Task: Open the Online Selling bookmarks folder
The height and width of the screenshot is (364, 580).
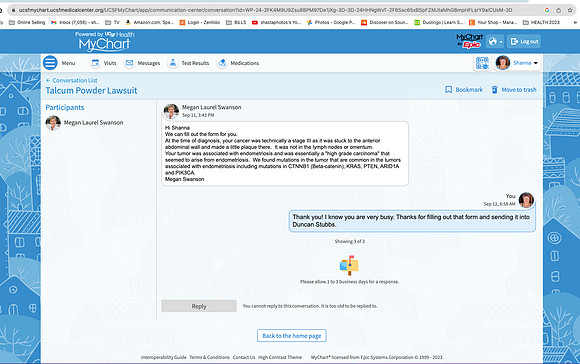Action: tap(27, 23)
